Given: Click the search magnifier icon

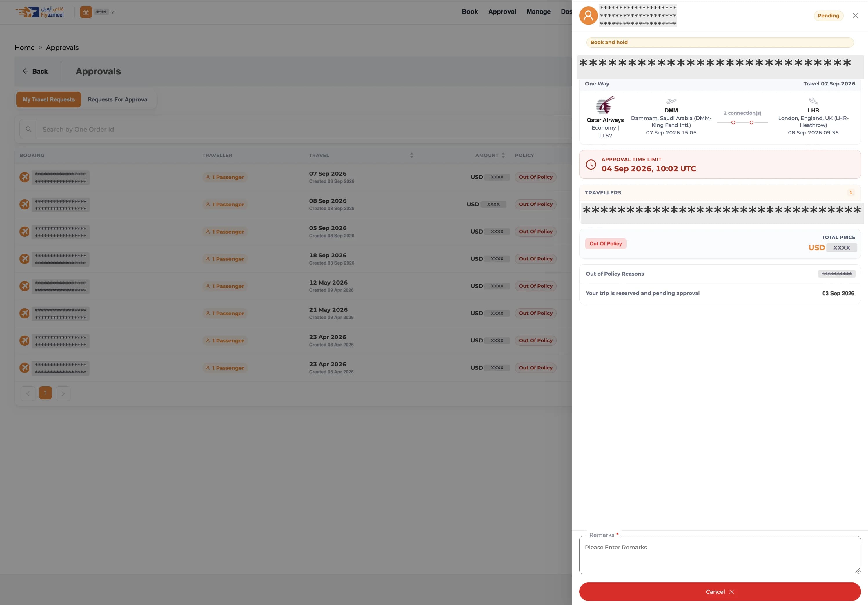Looking at the screenshot, I should [28, 129].
